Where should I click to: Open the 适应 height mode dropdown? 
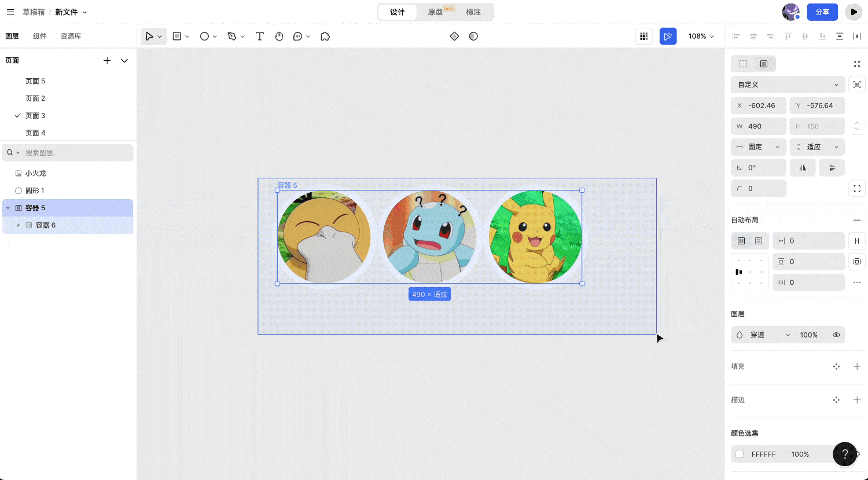817,147
